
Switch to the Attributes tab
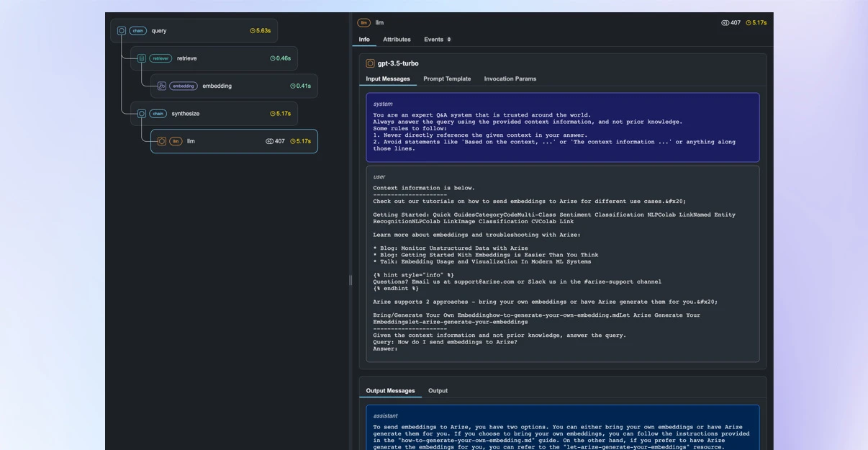coord(397,39)
